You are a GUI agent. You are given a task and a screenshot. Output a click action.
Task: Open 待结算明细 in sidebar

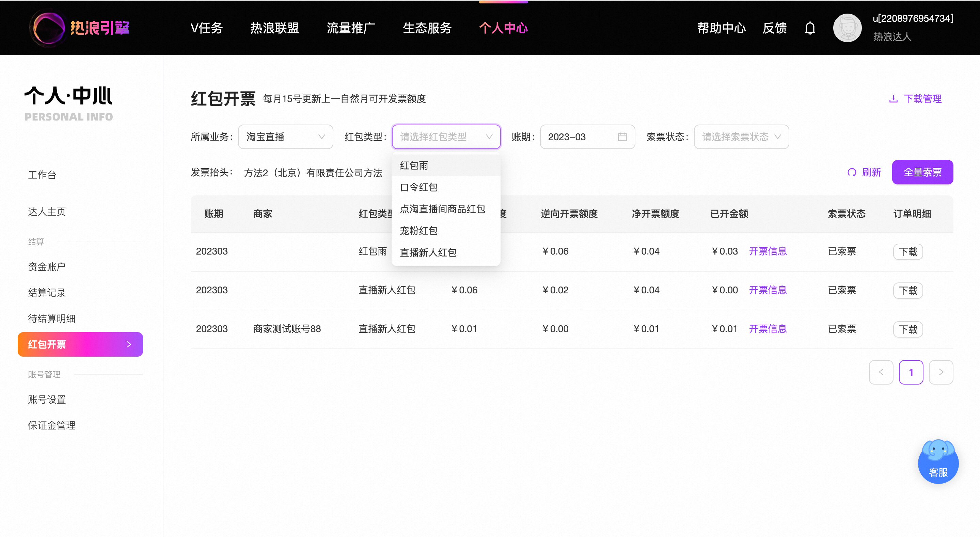[52, 319]
